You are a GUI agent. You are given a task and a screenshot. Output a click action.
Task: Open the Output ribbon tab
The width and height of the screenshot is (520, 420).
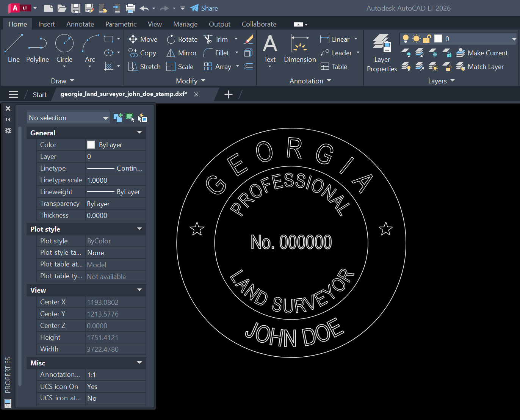(x=219, y=24)
